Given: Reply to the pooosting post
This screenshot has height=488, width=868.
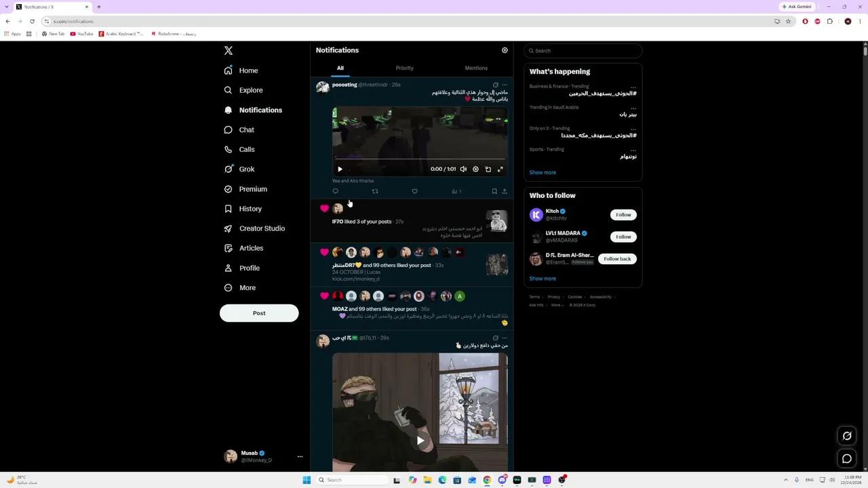Looking at the screenshot, I should (x=335, y=191).
